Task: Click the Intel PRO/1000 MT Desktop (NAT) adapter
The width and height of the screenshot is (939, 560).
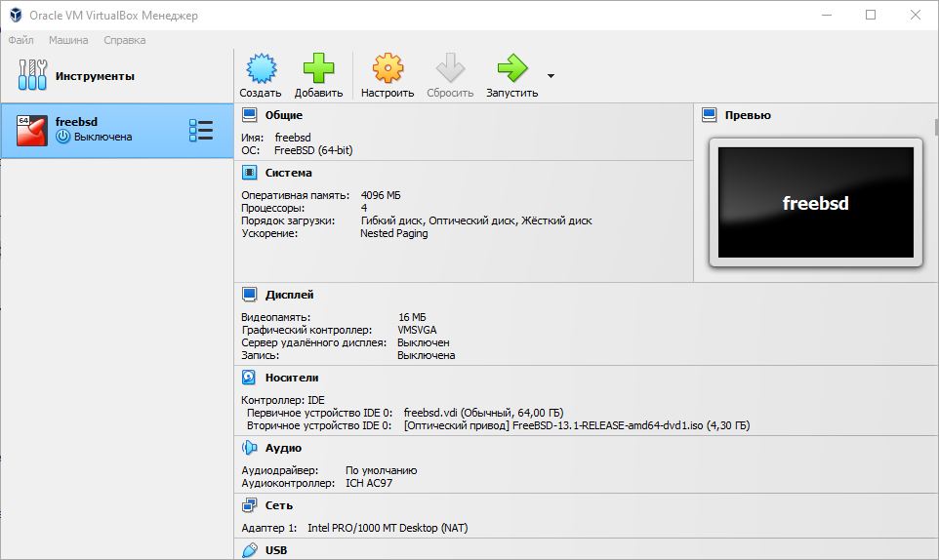Action: [x=388, y=528]
